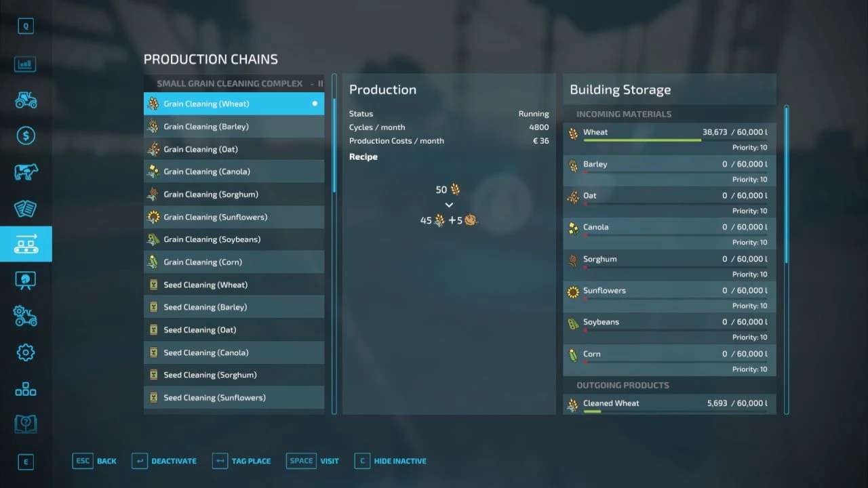Screen dimensions: 868x488
Task: Toggle Hide Inactive productions
Action: point(391,461)
